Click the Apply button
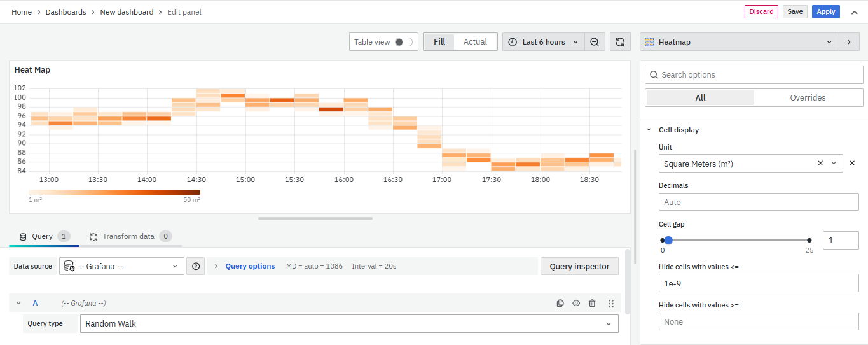The image size is (868, 345). pos(825,11)
